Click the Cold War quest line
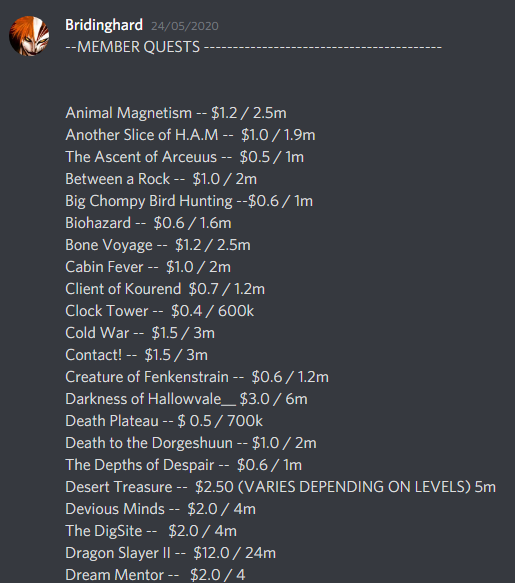Image resolution: width=515 pixels, height=583 pixels. 140,333
